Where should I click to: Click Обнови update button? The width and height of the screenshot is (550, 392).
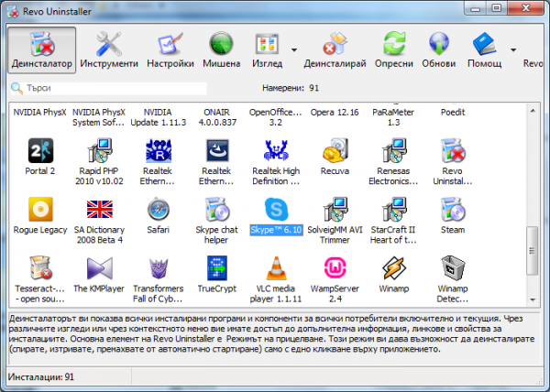(438, 50)
